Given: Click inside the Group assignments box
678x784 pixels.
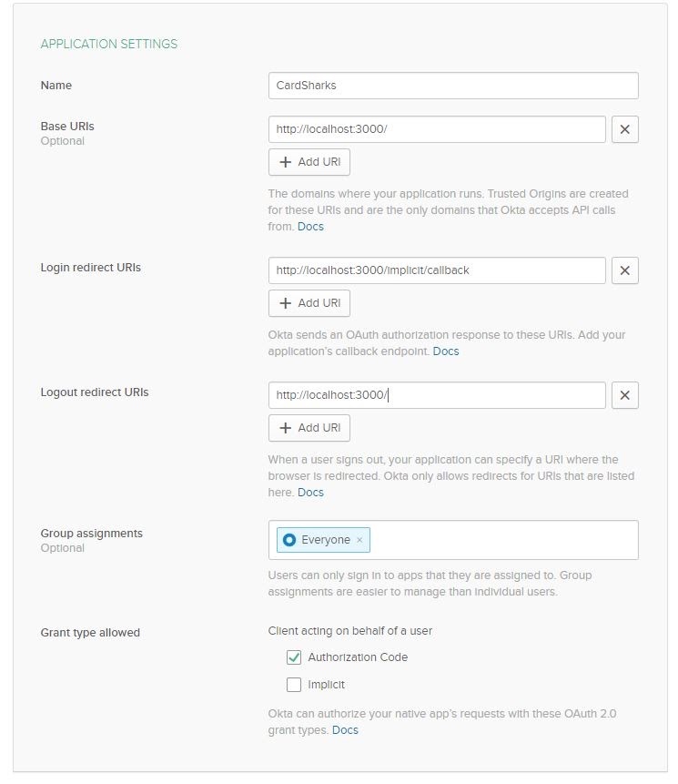Looking at the screenshot, I should click(x=501, y=540).
